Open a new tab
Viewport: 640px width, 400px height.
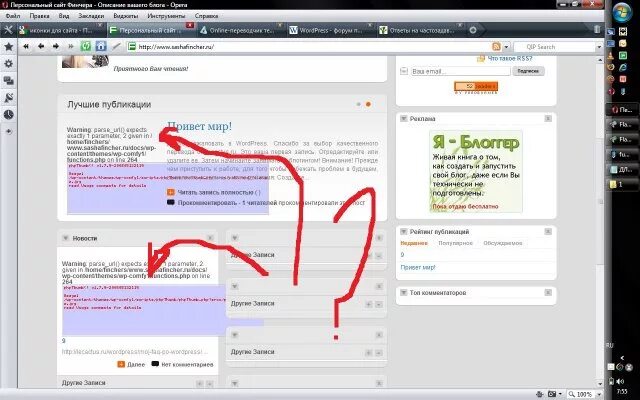point(473,30)
